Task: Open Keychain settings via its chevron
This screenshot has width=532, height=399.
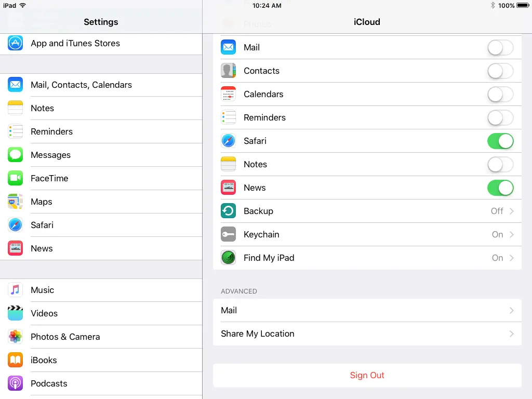Action: [512, 234]
